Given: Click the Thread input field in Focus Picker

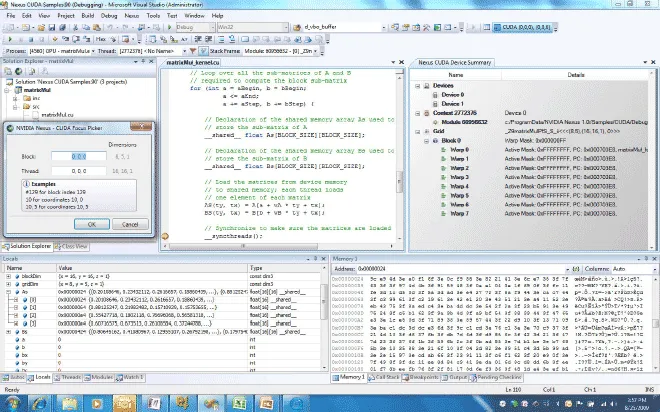Looking at the screenshot, I should click(x=79, y=171).
